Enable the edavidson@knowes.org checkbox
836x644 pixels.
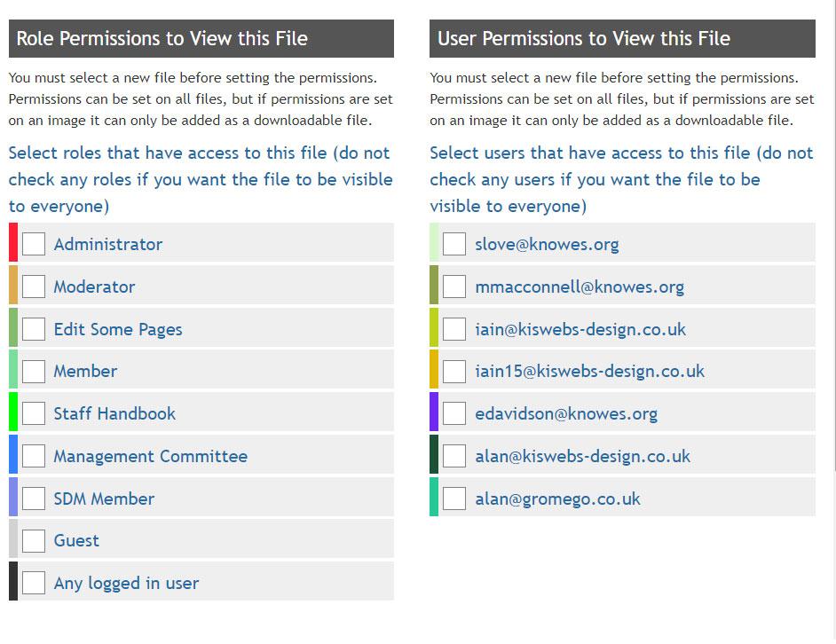(x=454, y=413)
